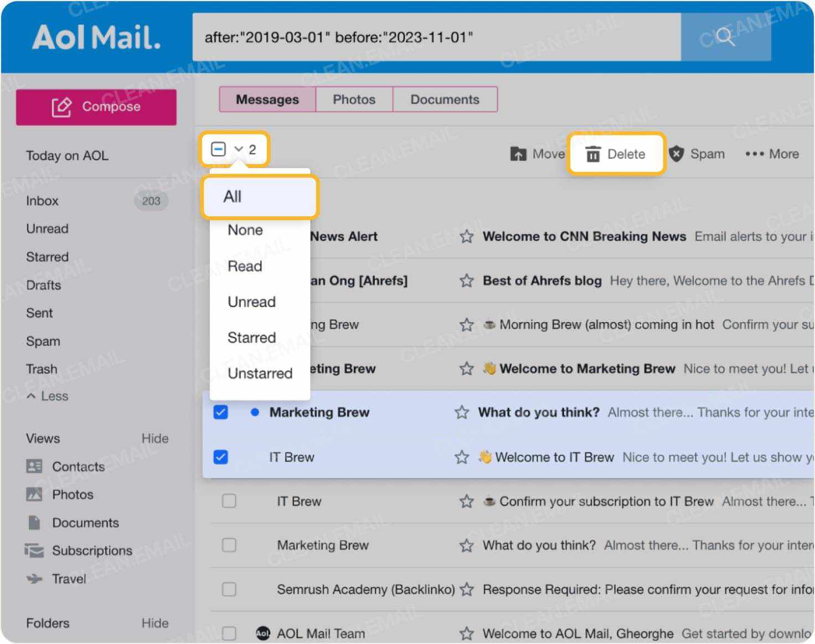Open Contacts from the sidebar
Screen dimensions: 815x644
[x=78, y=466]
